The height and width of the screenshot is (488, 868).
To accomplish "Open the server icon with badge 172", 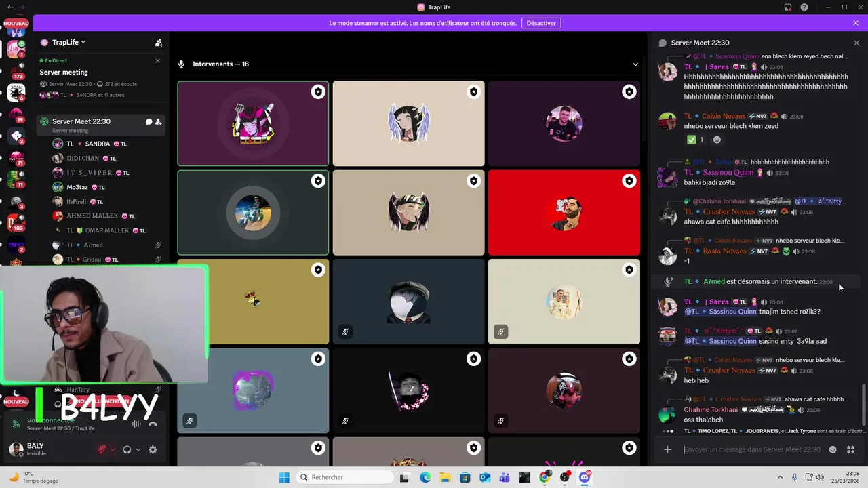I will pyautogui.click(x=16, y=70).
